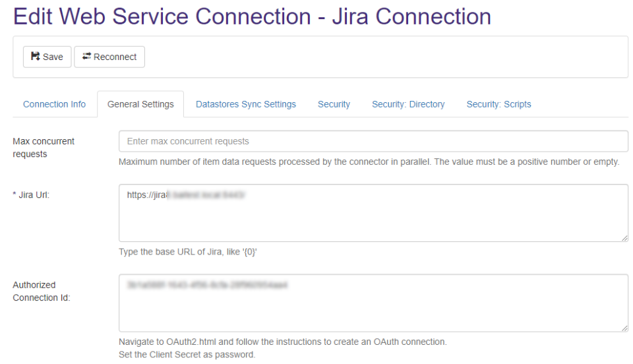The width and height of the screenshot is (633, 364).
Task: Go to the Security tab
Action: 334,104
